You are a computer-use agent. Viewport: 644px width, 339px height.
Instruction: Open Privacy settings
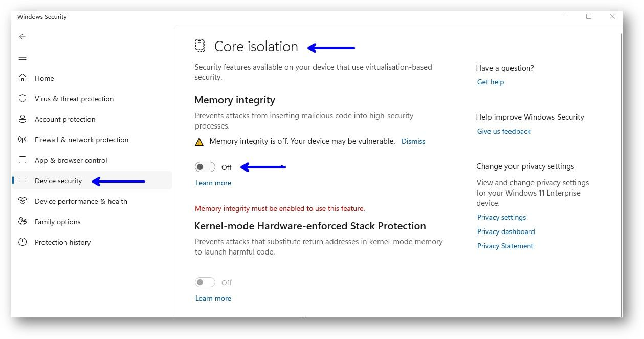click(501, 217)
